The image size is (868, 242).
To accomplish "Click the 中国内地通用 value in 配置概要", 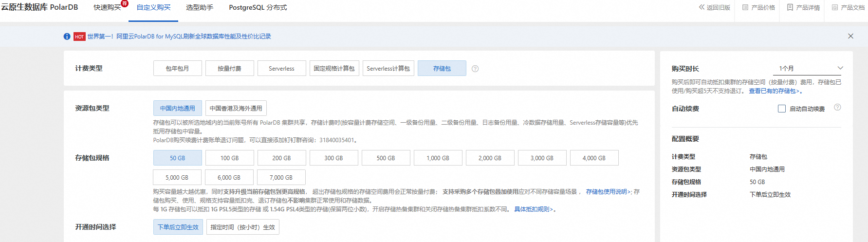I will pyautogui.click(x=767, y=169).
